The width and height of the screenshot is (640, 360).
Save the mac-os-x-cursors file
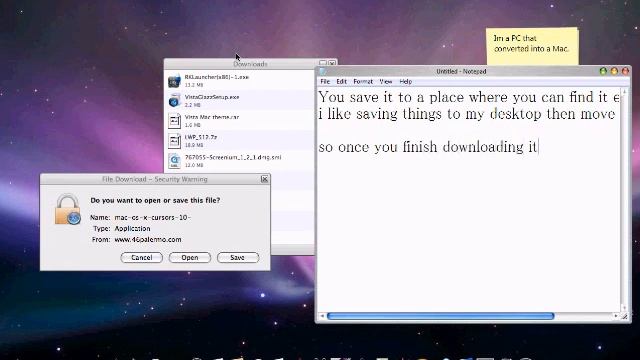238,258
